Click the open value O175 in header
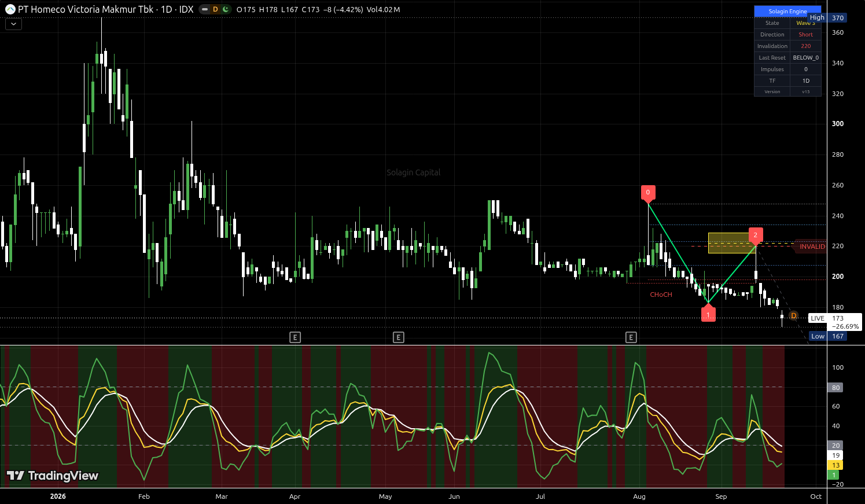865x504 pixels. tap(246, 9)
